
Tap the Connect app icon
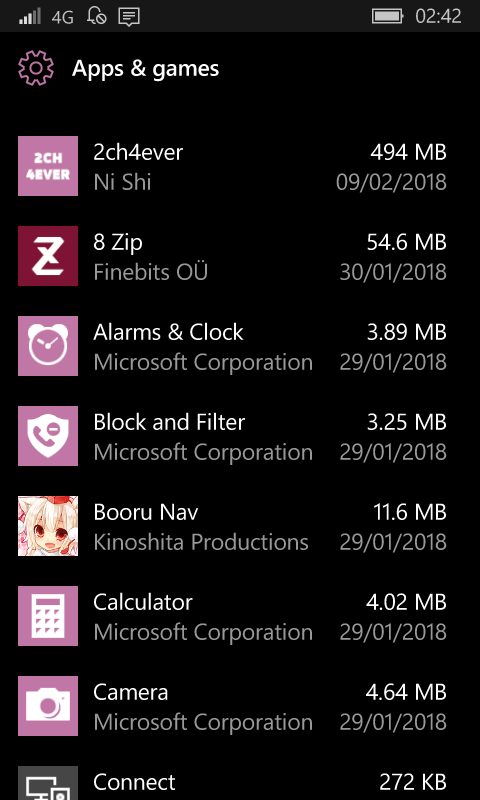click(x=48, y=783)
